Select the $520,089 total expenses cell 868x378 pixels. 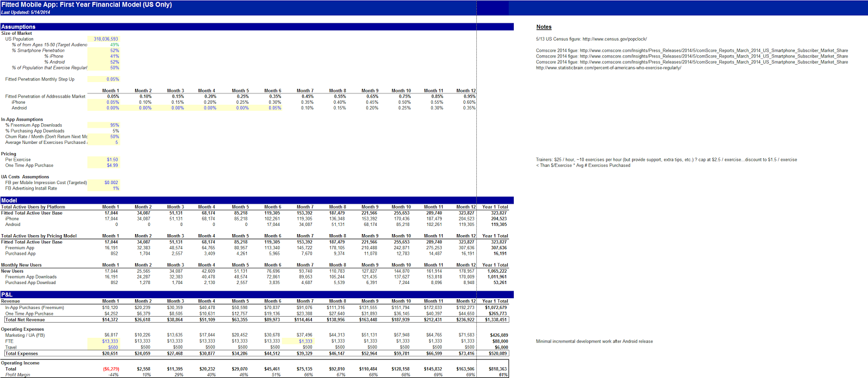[x=497, y=354]
